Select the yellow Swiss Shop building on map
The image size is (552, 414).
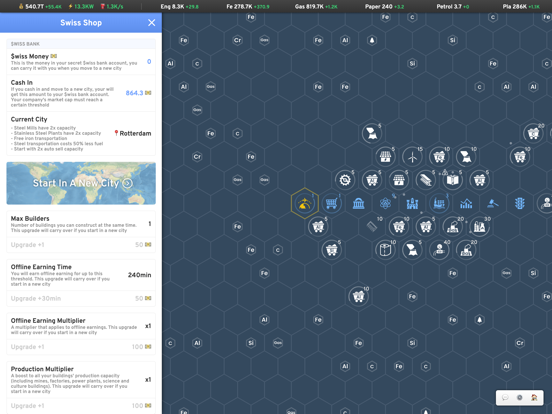pyautogui.click(x=305, y=203)
